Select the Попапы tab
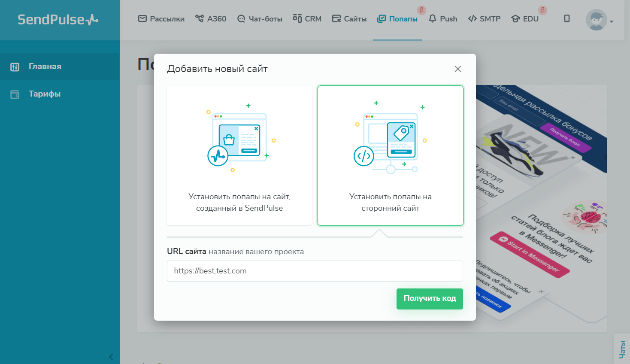The height and width of the screenshot is (364, 630). click(397, 19)
